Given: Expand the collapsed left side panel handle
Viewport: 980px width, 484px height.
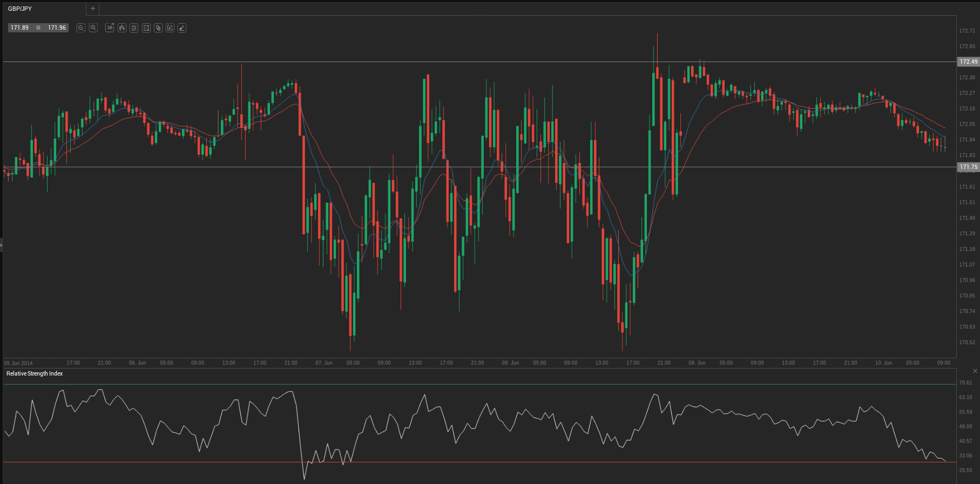Looking at the screenshot, I should pos(2,246).
